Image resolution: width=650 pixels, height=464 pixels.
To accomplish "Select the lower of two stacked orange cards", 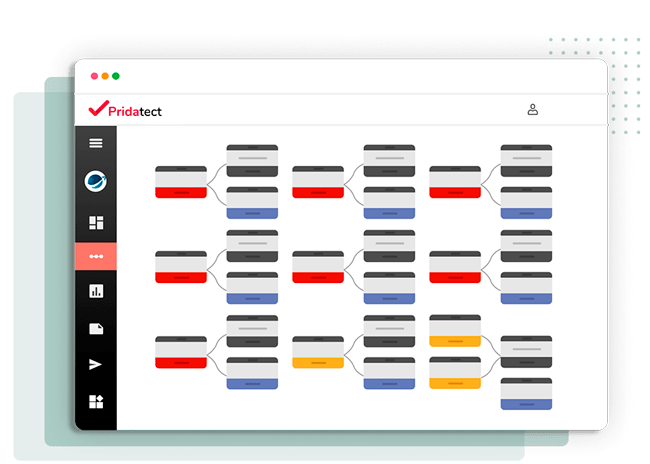I will pyautogui.click(x=455, y=373).
